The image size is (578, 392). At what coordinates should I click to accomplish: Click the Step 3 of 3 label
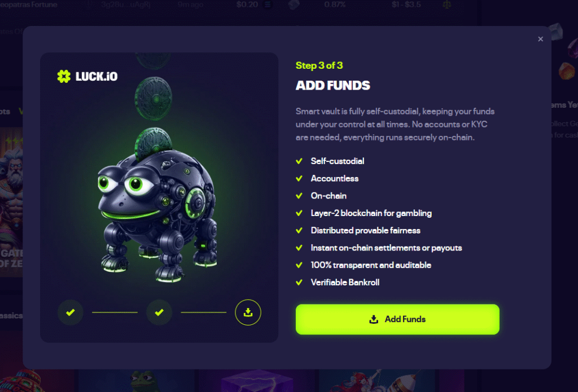[319, 65]
